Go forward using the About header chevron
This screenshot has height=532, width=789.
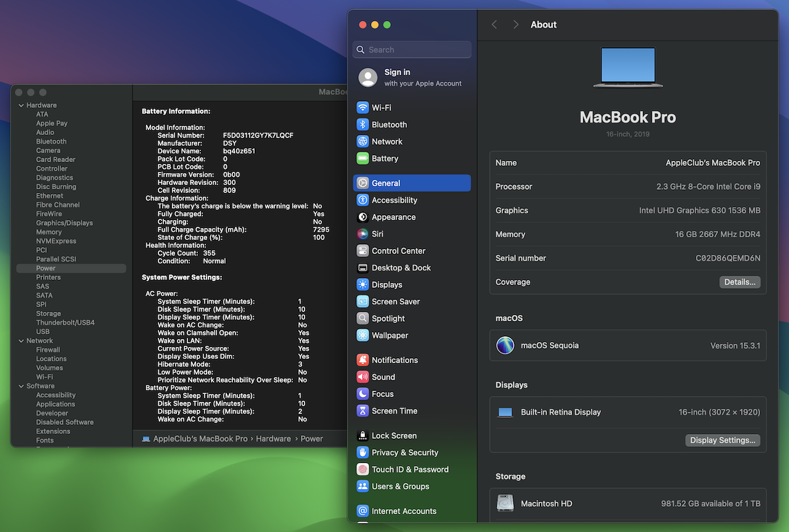coord(516,25)
